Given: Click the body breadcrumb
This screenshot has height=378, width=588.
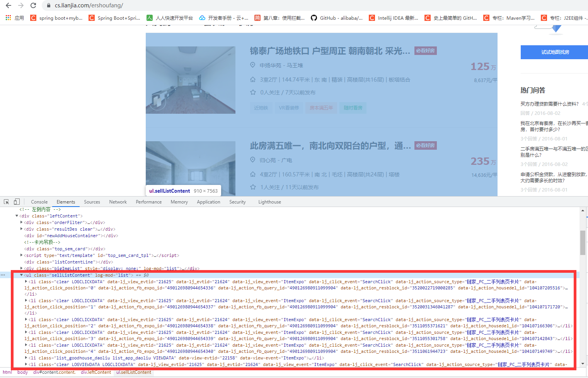Looking at the screenshot, I should (22, 372).
